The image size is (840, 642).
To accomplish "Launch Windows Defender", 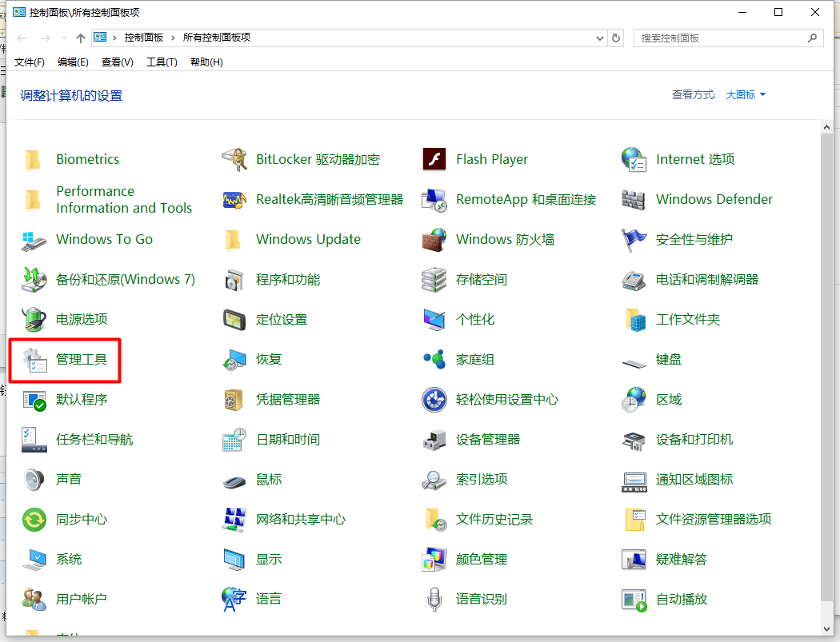I will pos(714,199).
